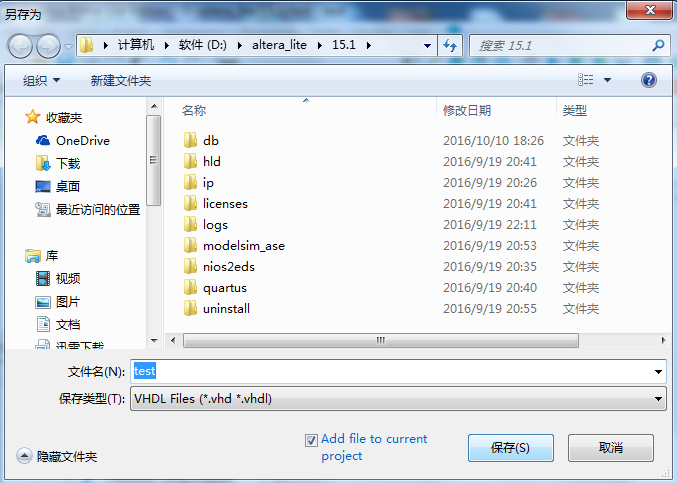Click the search magnifier icon
Screen dimensions: 677x483
[658, 45]
